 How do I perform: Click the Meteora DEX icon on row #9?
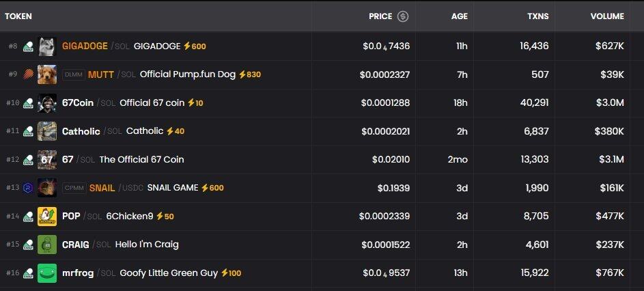click(x=28, y=74)
